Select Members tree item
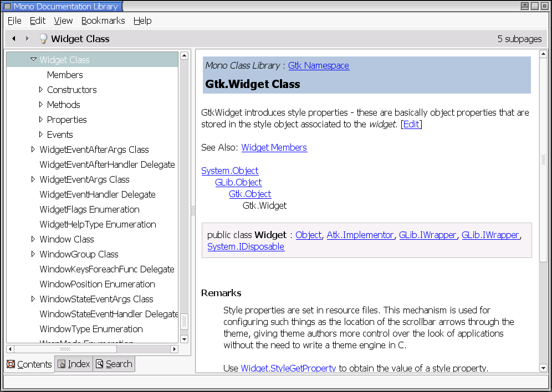552x392 pixels. tap(65, 75)
